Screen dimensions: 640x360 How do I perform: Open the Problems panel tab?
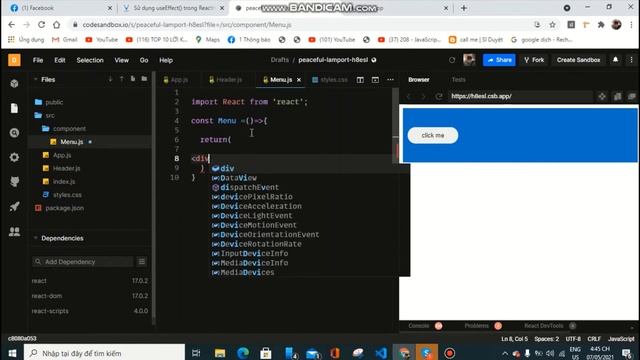[x=476, y=326]
